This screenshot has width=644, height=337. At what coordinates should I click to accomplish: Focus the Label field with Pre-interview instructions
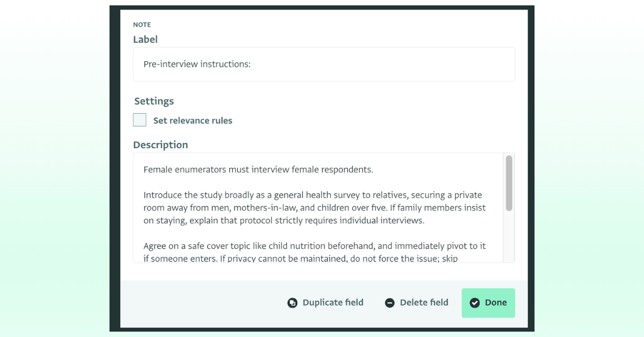coord(324,64)
